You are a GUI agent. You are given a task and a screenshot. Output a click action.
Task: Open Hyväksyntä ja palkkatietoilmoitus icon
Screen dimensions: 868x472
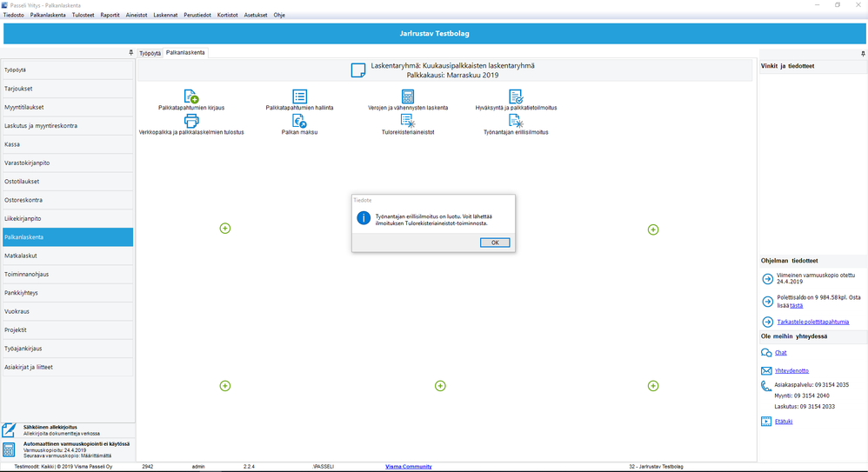[516, 96]
